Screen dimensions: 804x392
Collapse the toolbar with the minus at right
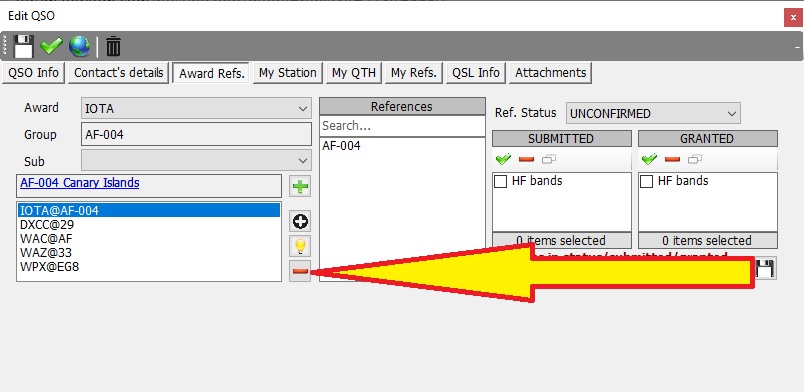click(x=797, y=47)
